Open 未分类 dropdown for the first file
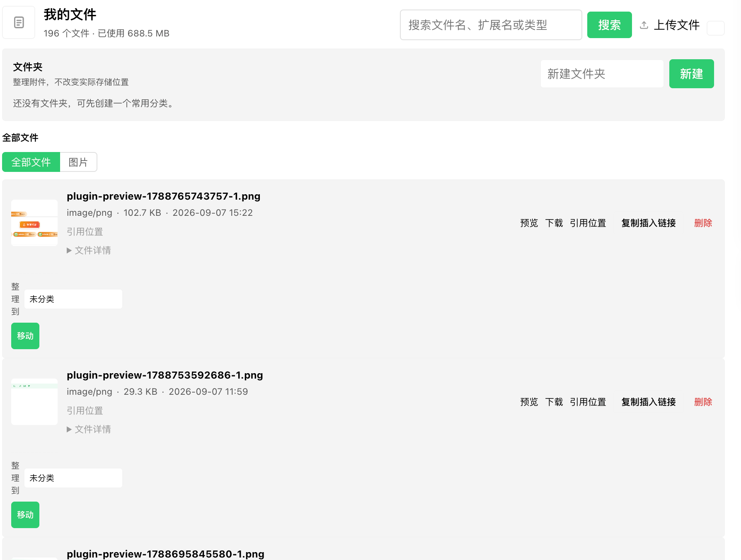This screenshot has height=560, width=741. pyautogui.click(x=73, y=299)
